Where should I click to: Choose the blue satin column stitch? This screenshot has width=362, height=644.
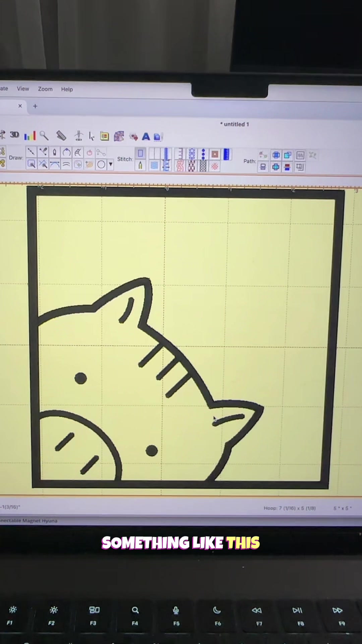pos(166,154)
